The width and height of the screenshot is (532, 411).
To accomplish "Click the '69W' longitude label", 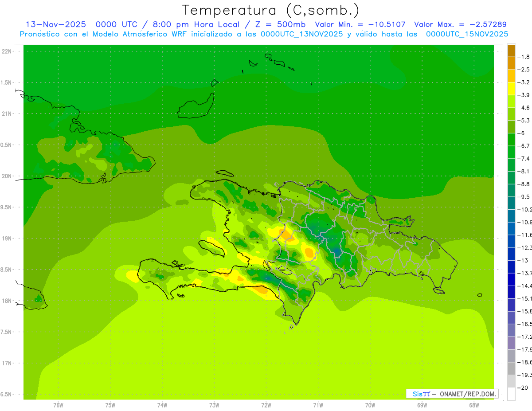I will coord(422,405).
